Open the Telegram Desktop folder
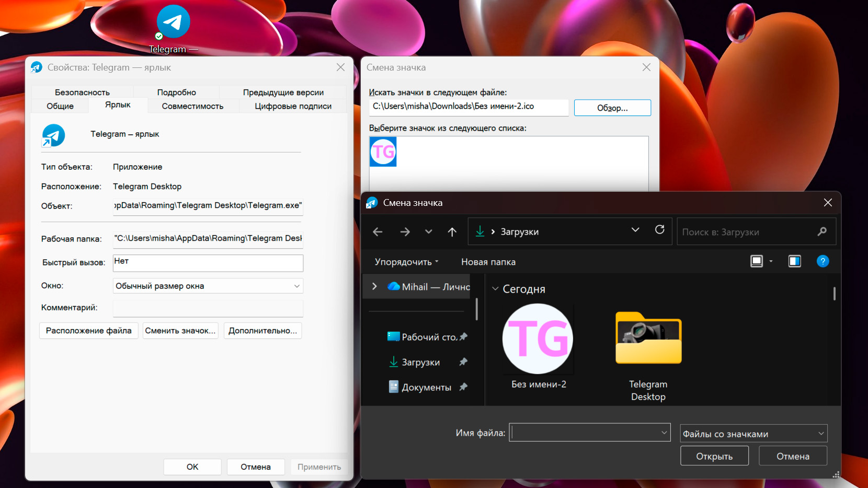This screenshot has width=868, height=488. (x=648, y=345)
